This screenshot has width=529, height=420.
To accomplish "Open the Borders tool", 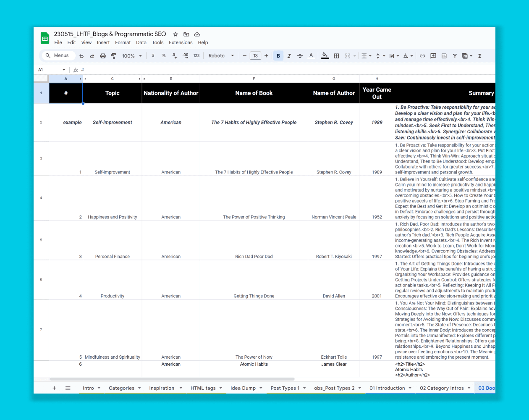I will coord(336,56).
